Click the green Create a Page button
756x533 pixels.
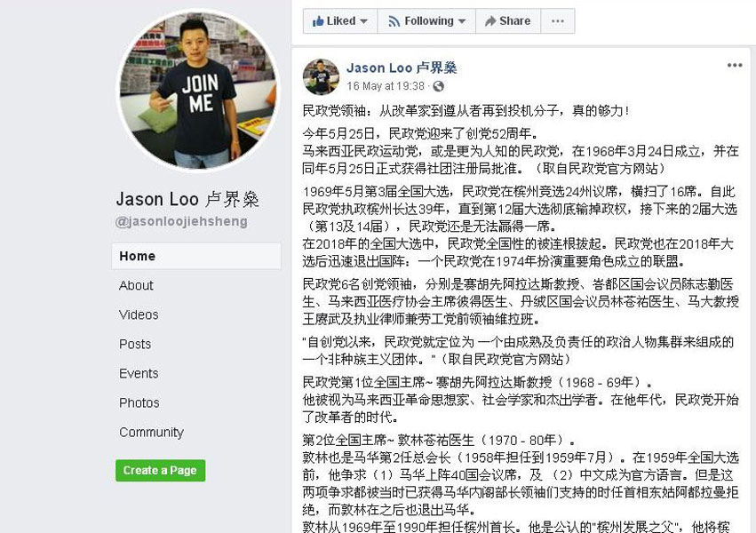(x=161, y=470)
